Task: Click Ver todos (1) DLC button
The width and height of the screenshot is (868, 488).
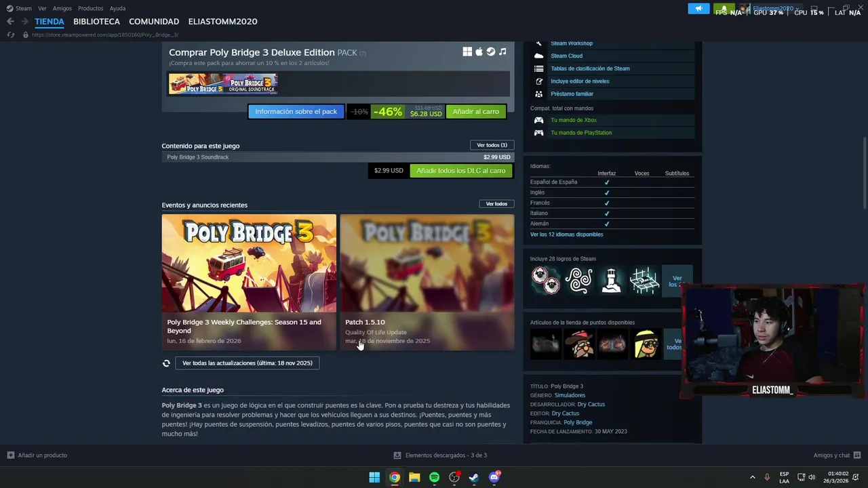Action: (x=492, y=145)
